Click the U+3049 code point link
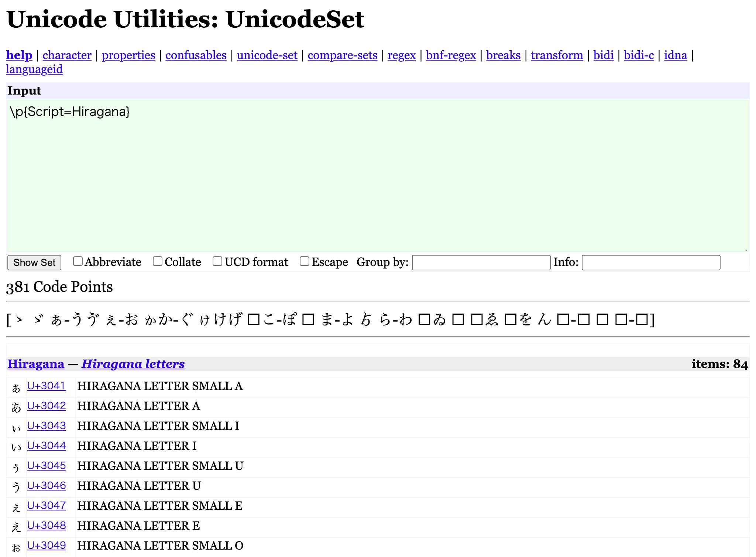Image resolution: width=756 pixels, height=557 pixels. (x=46, y=546)
